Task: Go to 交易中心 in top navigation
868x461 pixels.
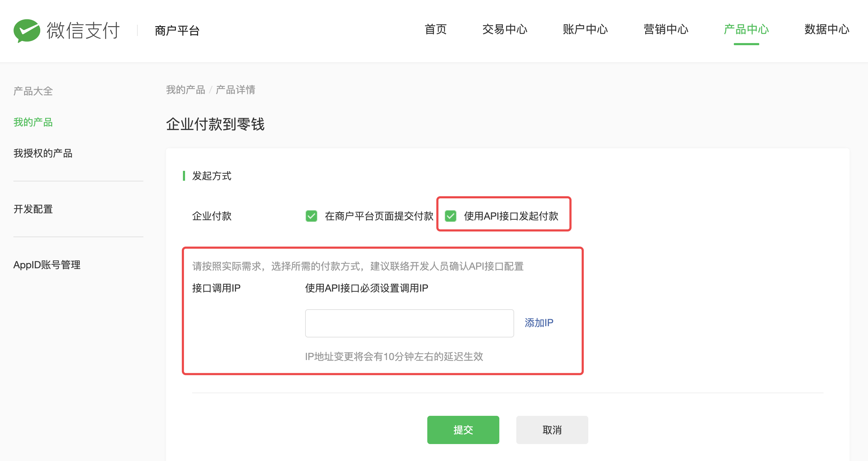Action: (505, 29)
